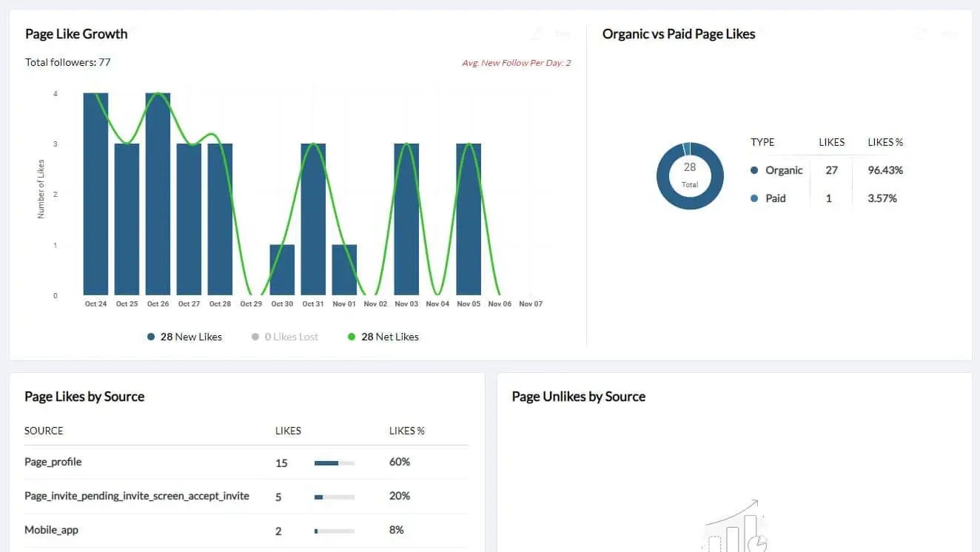Click the Nov 03 bar
Viewport: 980px width, 552px height.
406,220
